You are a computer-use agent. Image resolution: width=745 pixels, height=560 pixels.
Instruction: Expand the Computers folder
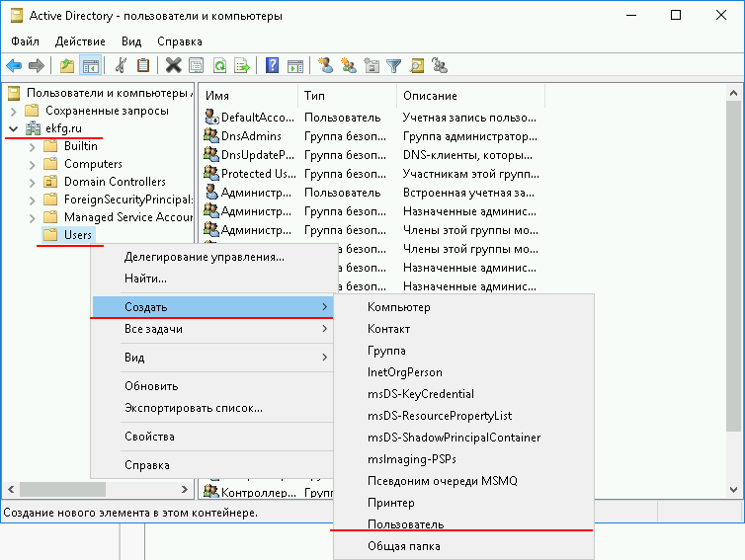pyautogui.click(x=32, y=165)
